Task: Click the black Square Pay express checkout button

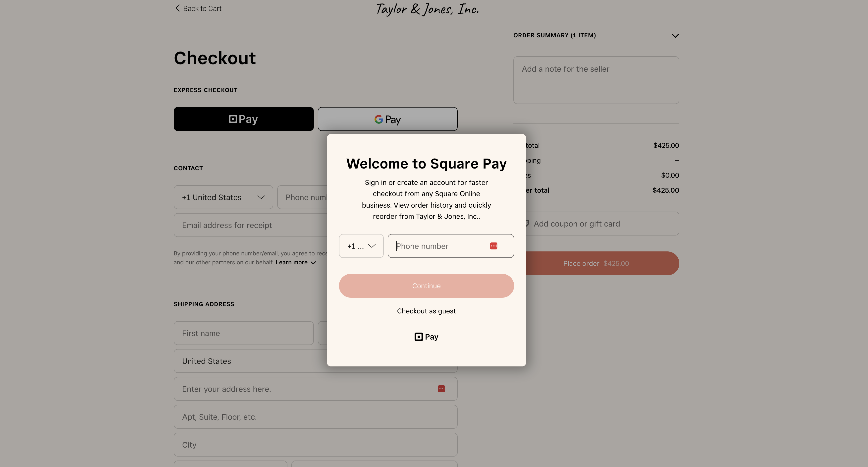Action: click(x=243, y=119)
